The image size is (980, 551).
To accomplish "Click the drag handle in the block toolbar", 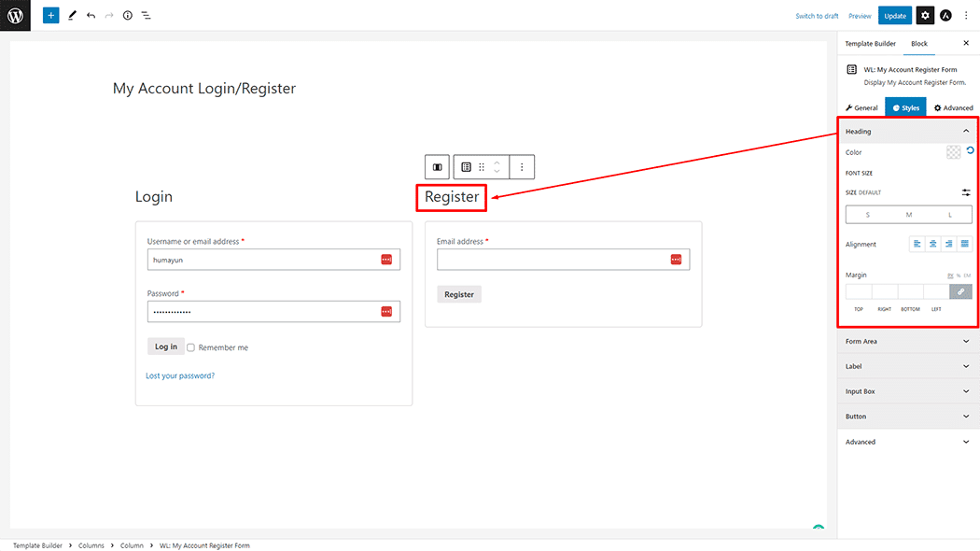I will [x=482, y=166].
